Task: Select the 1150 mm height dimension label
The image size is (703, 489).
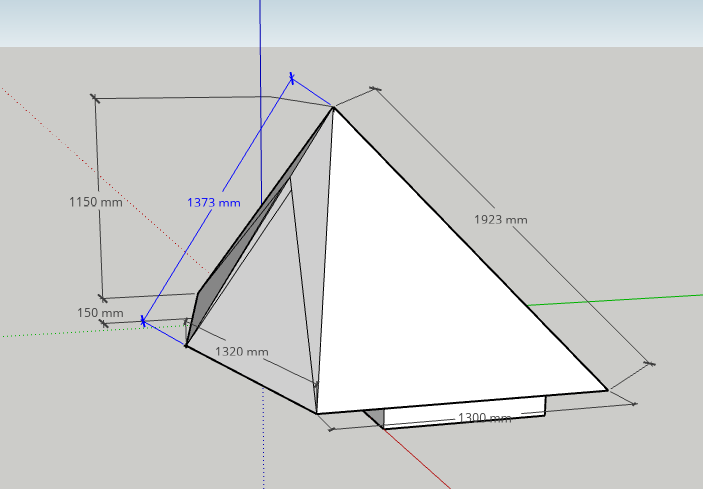Action: pyautogui.click(x=96, y=202)
